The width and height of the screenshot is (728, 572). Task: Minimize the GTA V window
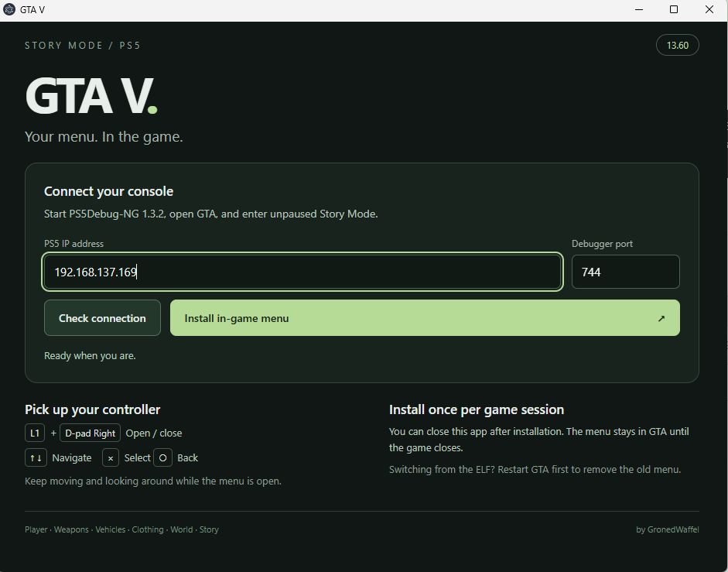(639, 9)
